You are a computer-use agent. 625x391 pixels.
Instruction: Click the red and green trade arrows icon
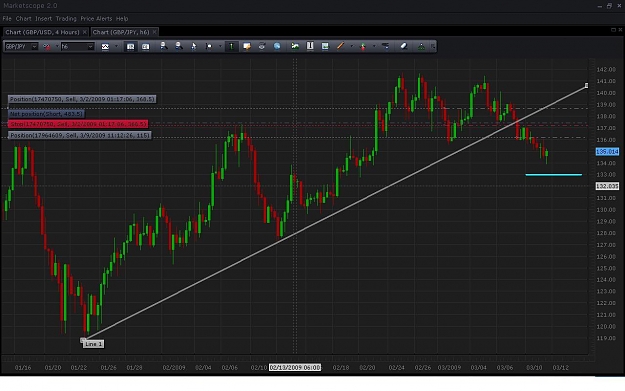363,47
